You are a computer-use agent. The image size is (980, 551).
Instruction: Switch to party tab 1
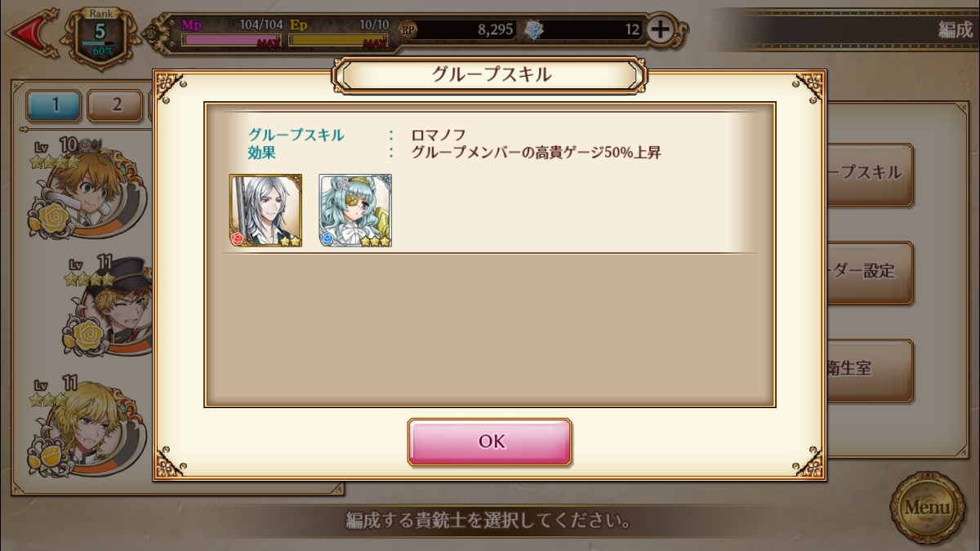tap(55, 104)
